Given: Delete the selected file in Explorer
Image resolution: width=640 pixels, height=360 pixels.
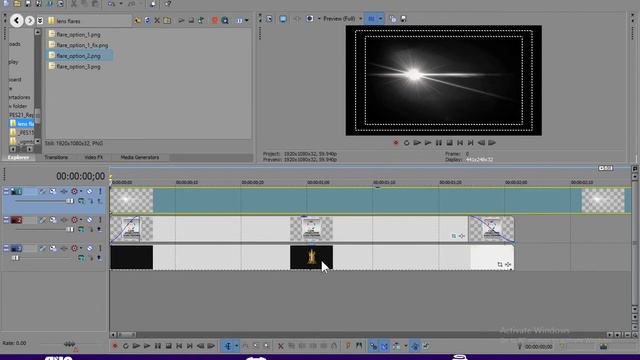Looking at the screenshot, I should [x=157, y=20].
